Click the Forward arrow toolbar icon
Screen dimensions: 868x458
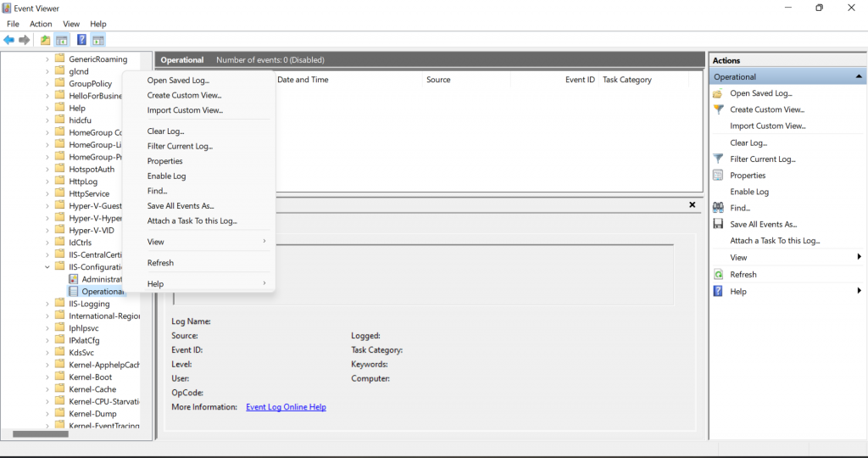25,40
